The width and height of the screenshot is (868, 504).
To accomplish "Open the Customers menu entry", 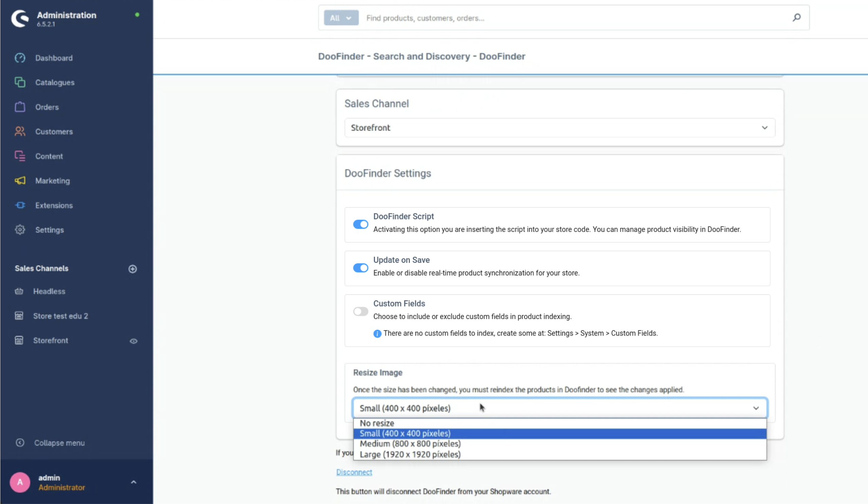I will (x=54, y=131).
